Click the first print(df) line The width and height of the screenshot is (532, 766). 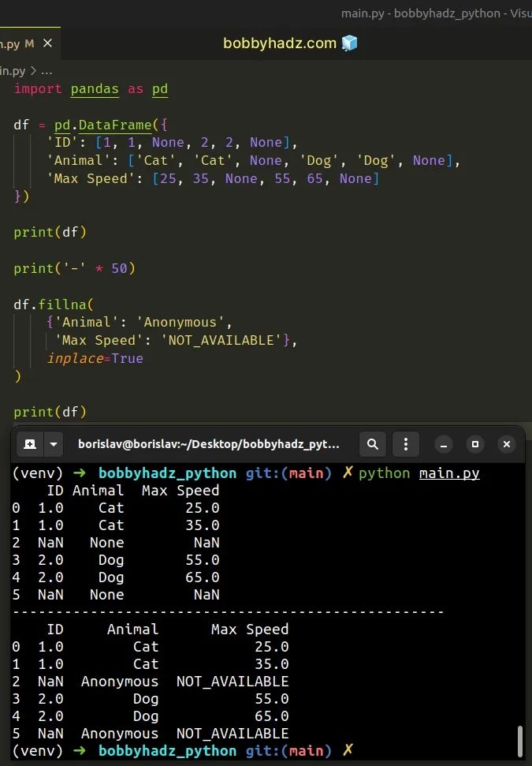coord(50,232)
